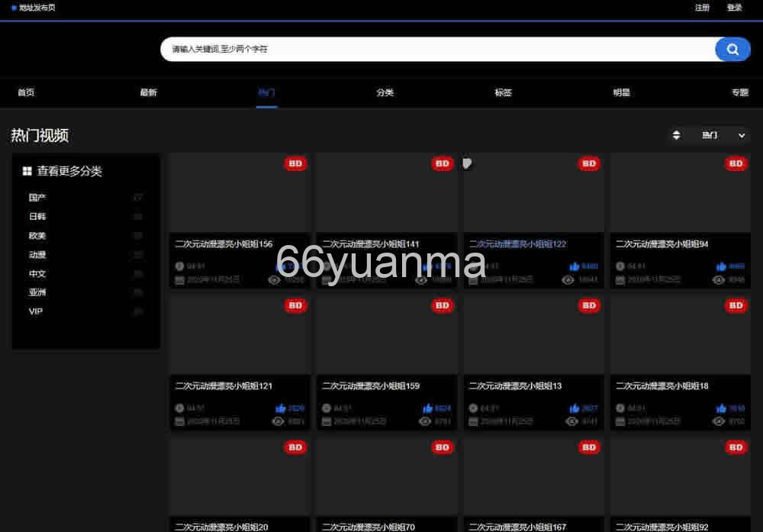Switch to the 分类 tab
Viewport: 763px width, 532px height.
[385, 92]
